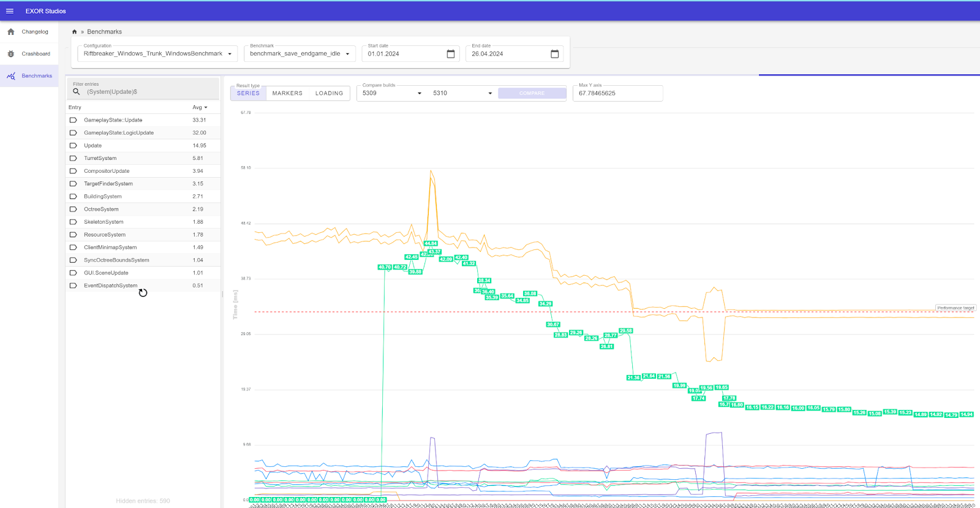
Task: Open the End date calendar picker
Action: tap(554, 54)
